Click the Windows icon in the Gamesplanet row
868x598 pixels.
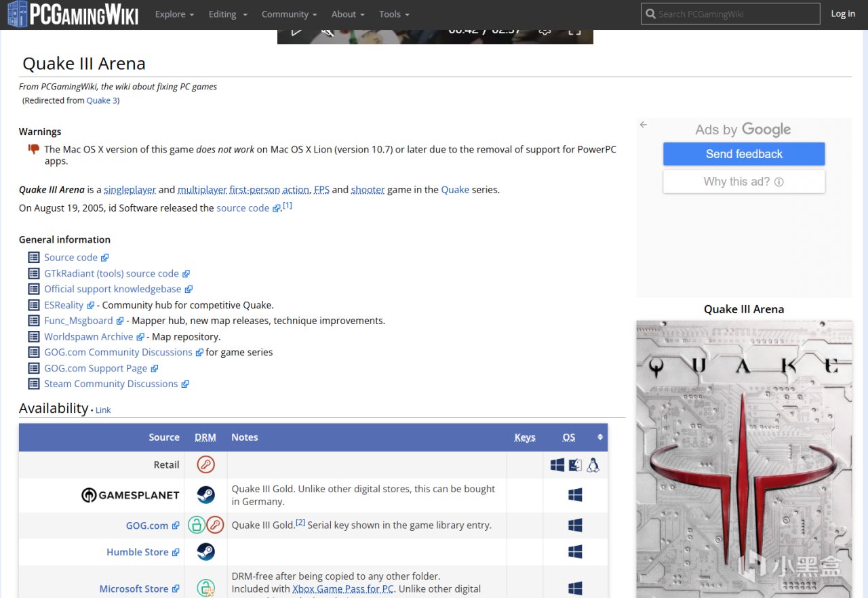point(575,496)
